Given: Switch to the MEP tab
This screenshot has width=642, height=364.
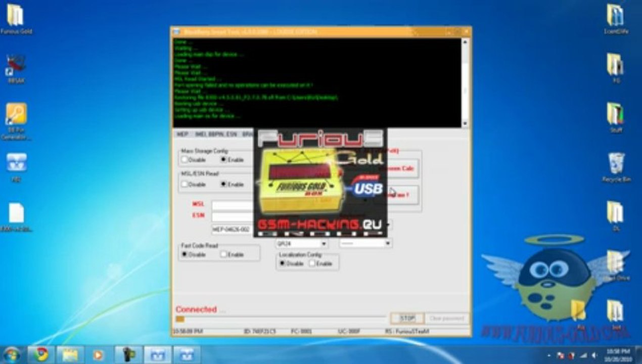Looking at the screenshot, I should pyautogui.click(x=181, y=134).
